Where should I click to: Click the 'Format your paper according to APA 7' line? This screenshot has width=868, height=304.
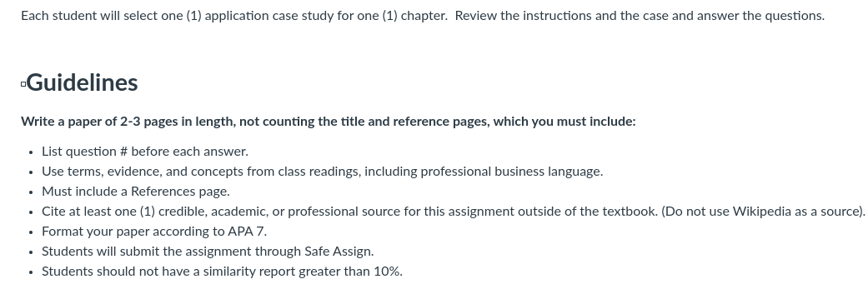click(x=154, y=231)
